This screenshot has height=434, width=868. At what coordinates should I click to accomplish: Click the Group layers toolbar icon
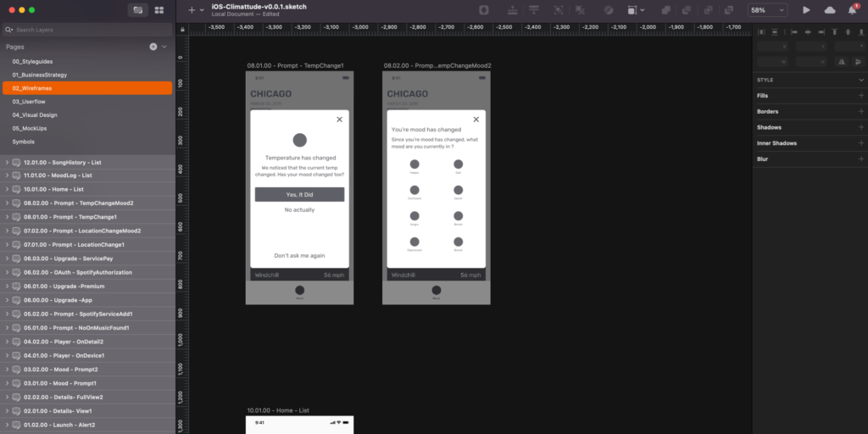[559, 10]
